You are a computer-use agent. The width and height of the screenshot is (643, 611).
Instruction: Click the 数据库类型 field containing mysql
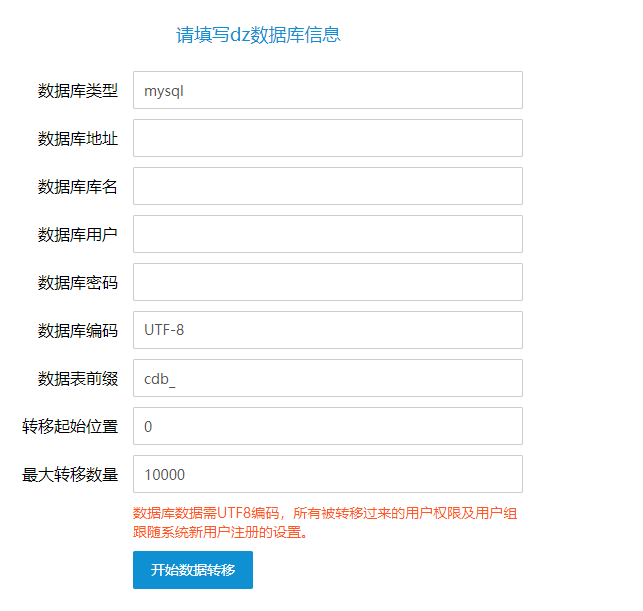[328, 90]
